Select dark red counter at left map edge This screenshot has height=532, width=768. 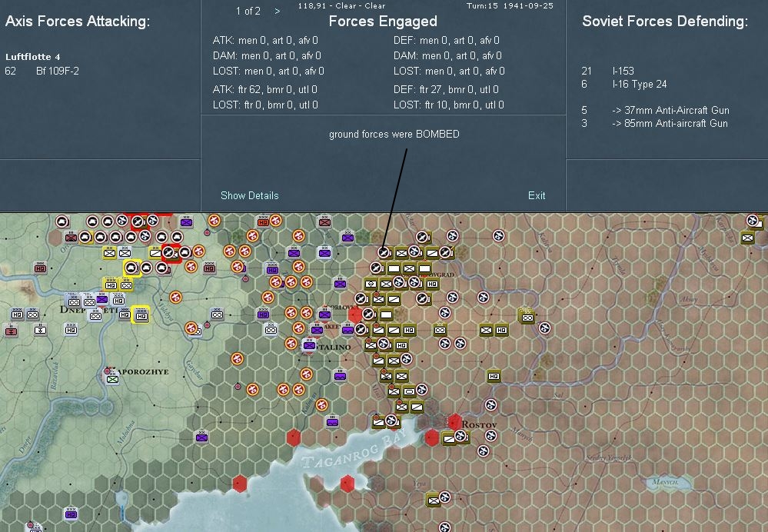click(11, 331)
